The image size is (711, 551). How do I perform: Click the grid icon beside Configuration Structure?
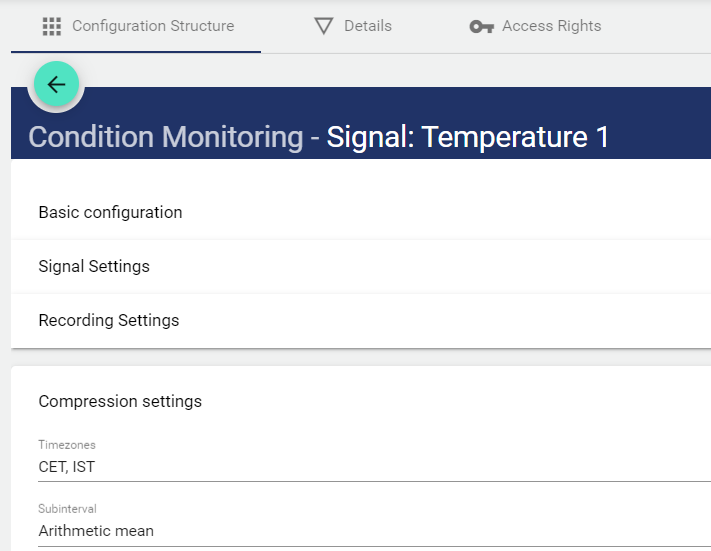coord(52,27)
